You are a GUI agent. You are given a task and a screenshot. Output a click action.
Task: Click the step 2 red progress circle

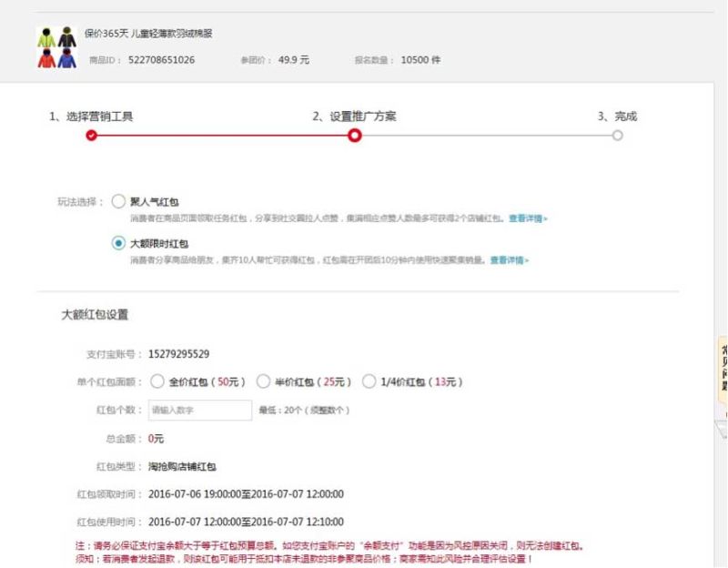(354, 135)
